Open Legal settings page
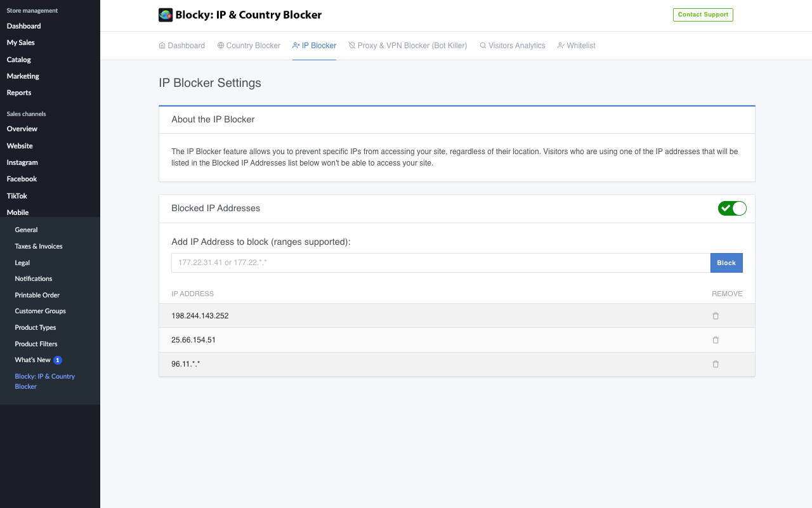 [x=22, y=263]
